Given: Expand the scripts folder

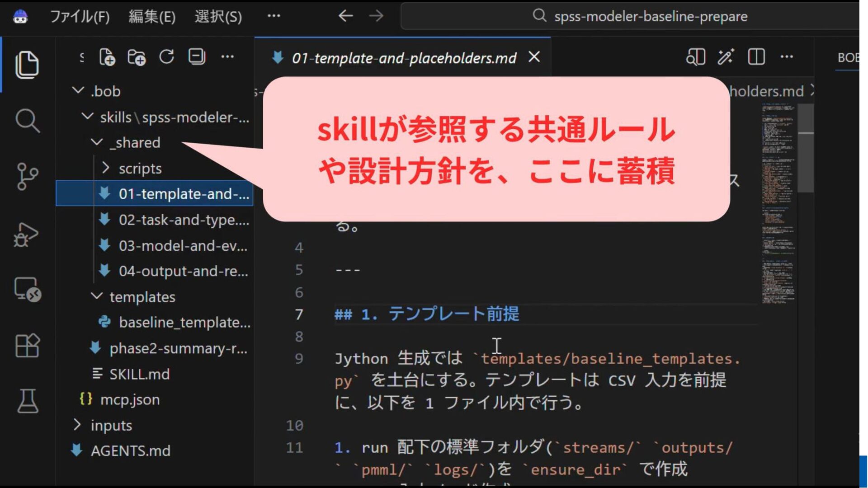Looking at the screenshot, I should point(106,168).
